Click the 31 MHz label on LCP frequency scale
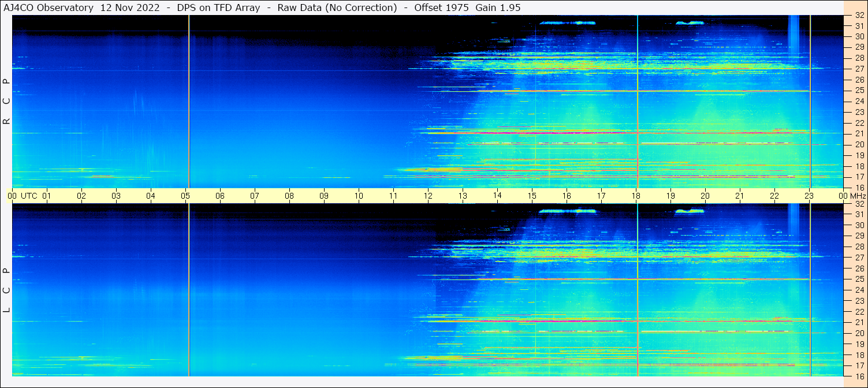This screenshot has width=868, height=388. pyautogui.click(x=859, y=214)
